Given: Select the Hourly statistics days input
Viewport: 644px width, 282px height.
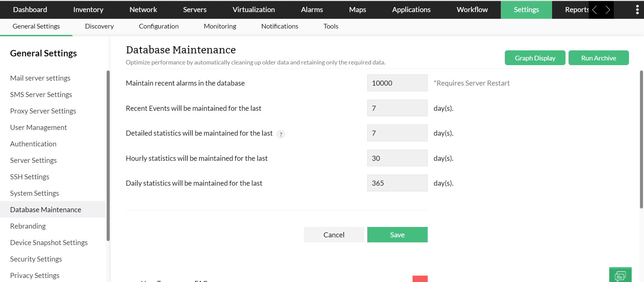Looking at the screenshot, I should 397,158.
